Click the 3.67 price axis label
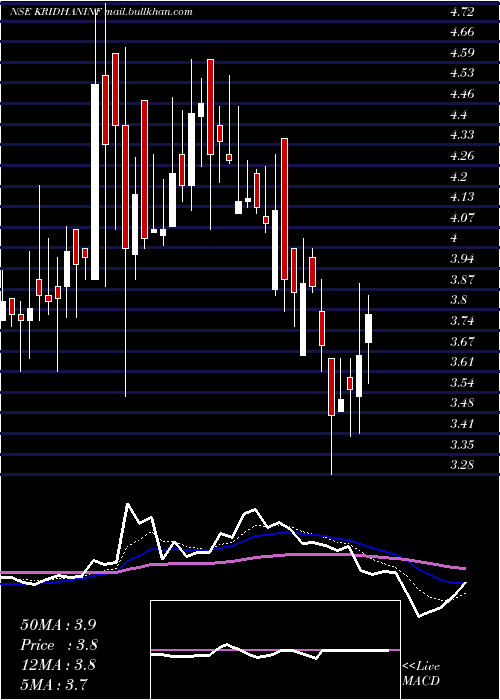 462,342
